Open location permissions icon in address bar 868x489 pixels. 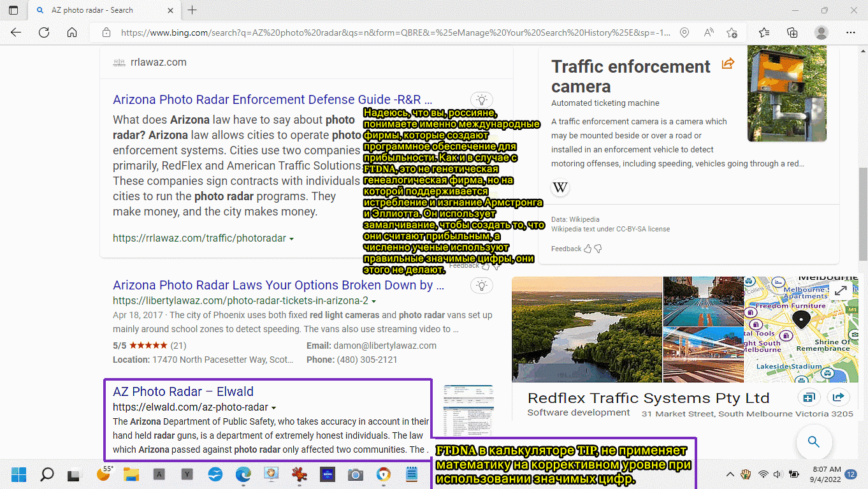point(684,33)
